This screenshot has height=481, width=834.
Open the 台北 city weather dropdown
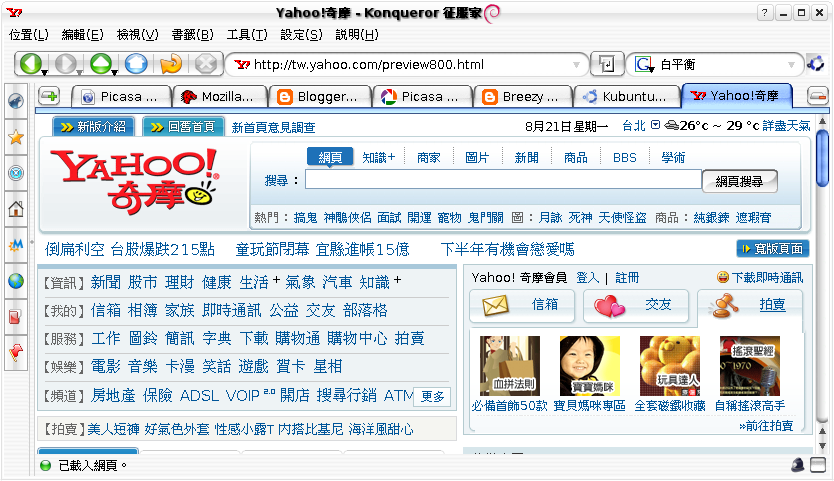pos(656,125)
